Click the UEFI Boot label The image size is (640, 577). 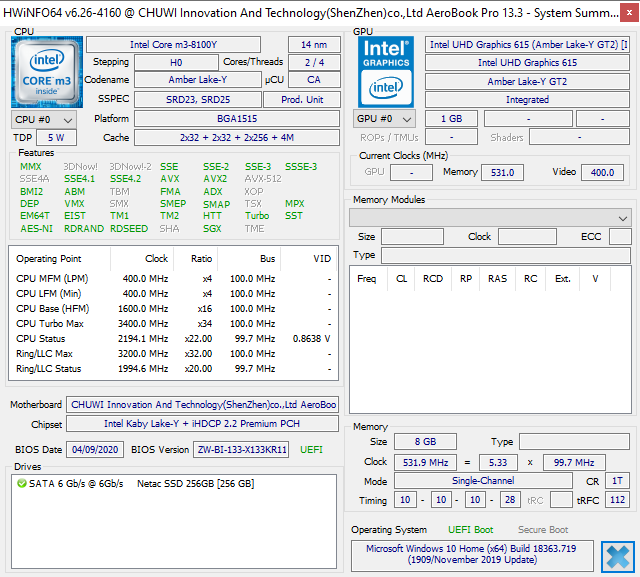470,530
